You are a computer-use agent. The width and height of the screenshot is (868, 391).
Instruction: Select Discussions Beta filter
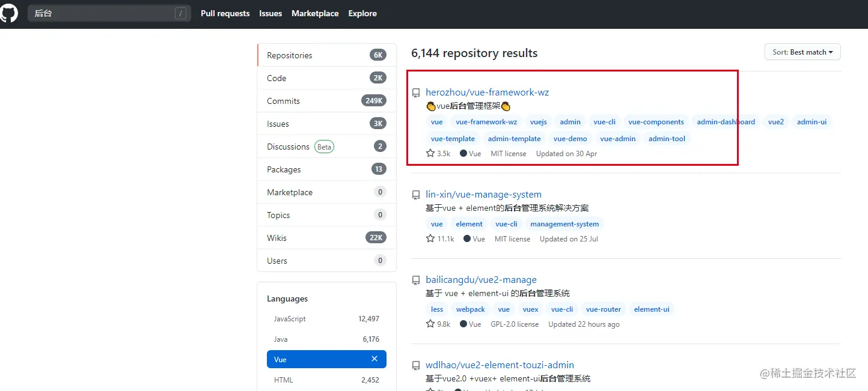click(326, 147)
